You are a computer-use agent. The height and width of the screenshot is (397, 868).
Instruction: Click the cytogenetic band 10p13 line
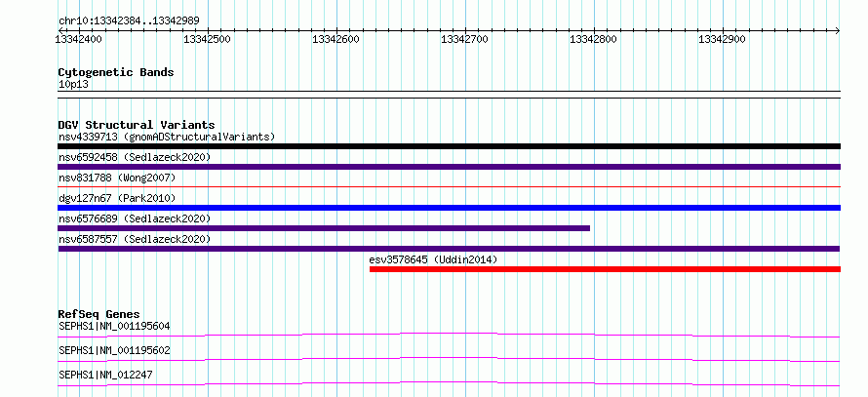pyautogui.click(x=449, y=95)
